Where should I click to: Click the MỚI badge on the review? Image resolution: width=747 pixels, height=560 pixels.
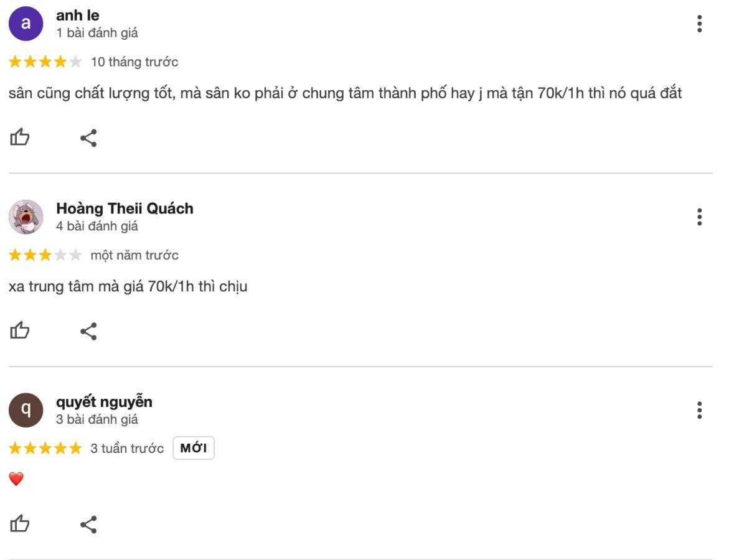tap(194, 449)
